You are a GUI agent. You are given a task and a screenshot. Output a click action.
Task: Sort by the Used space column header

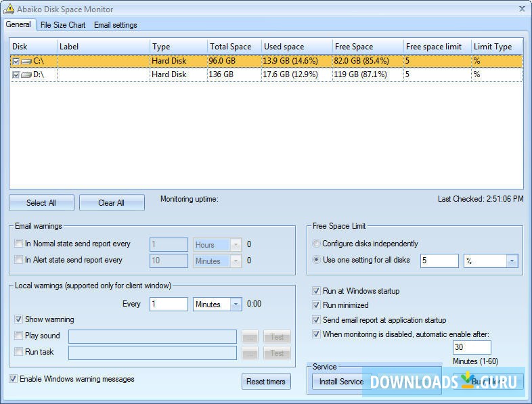[x=297, y=47]
